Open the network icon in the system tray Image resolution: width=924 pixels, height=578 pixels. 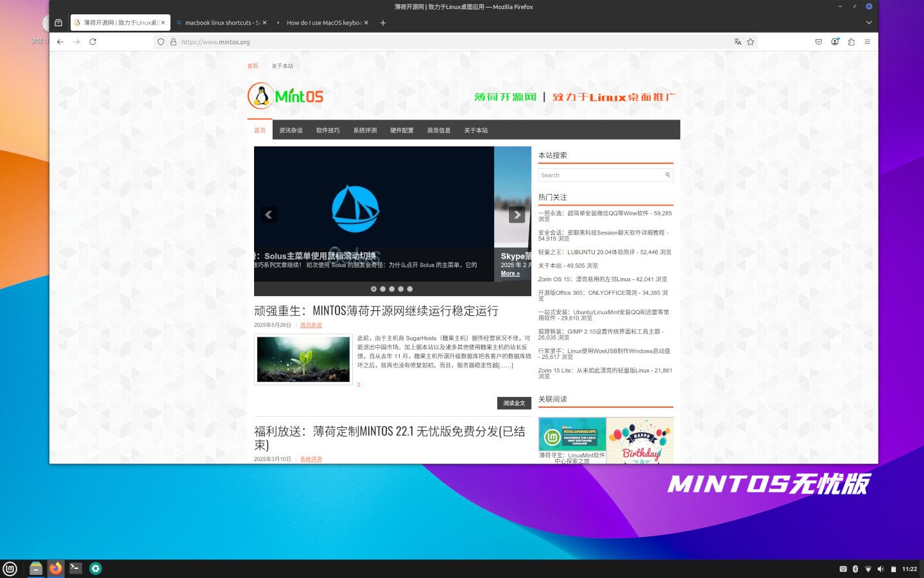click(x=868, y=569)
